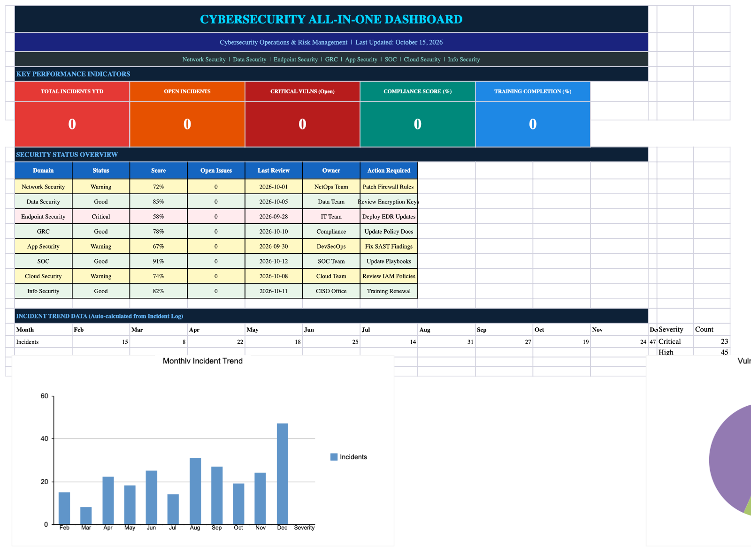751x560 pixels.
Task: Select the Monthly Incident Trend chart title
Action: point(203,361)
